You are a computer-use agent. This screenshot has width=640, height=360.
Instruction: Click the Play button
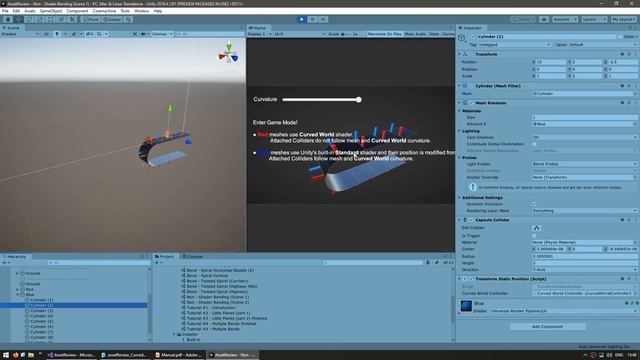point(301,19)
